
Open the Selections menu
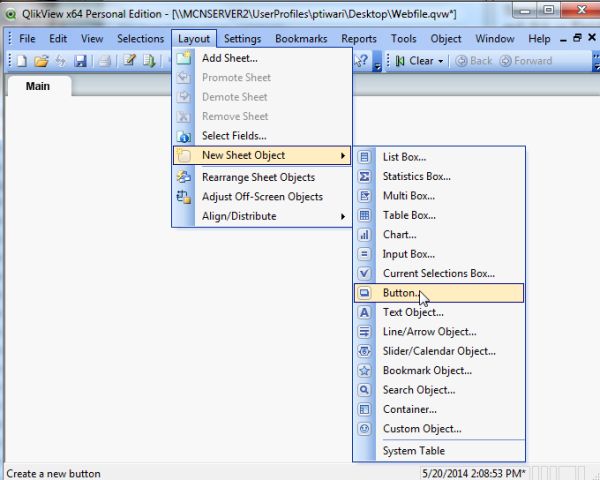pos(140,39)
